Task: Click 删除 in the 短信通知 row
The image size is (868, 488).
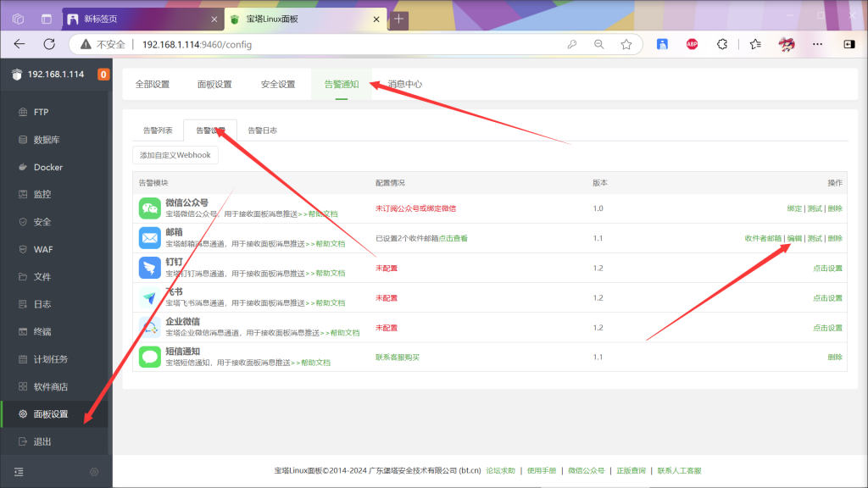Action: click(x=835, y=357)
